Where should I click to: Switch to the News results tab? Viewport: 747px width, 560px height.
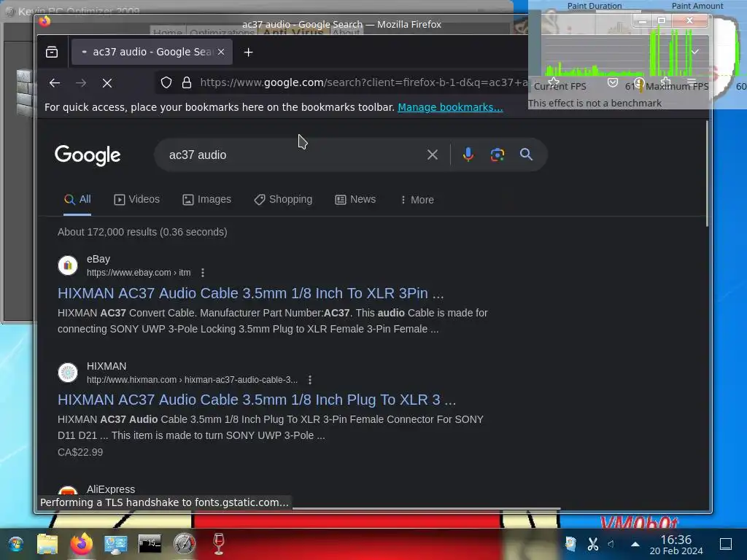[355, 200]
